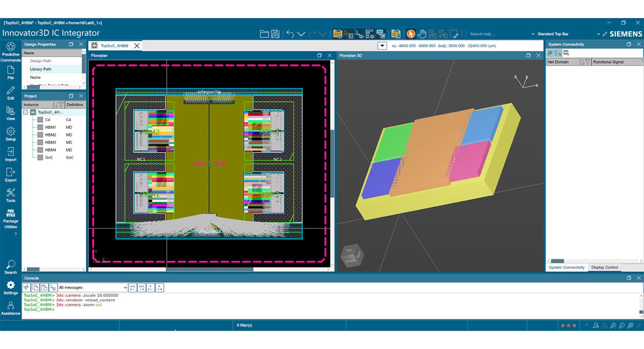Expand more sidebar items chevron
The height and width of the screenshot is (349, 644).
point(16,234)
